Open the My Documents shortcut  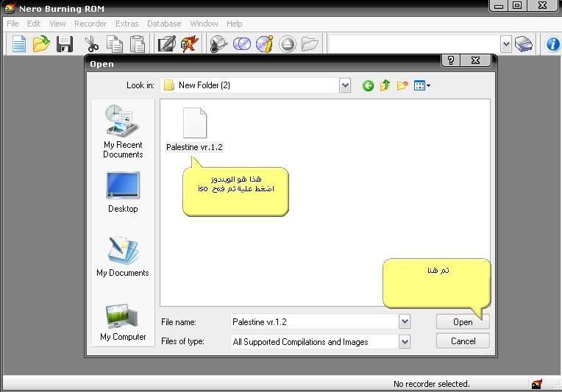tap(123, 257)
